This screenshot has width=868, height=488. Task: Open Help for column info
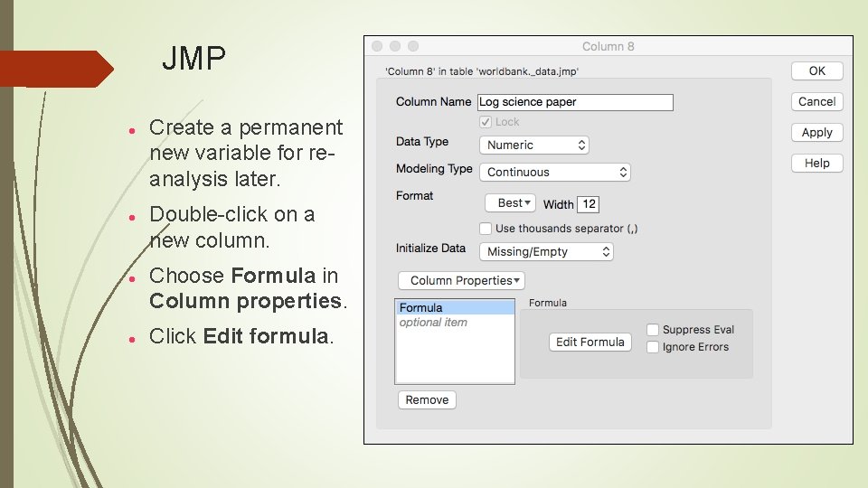tap(816, 164)
